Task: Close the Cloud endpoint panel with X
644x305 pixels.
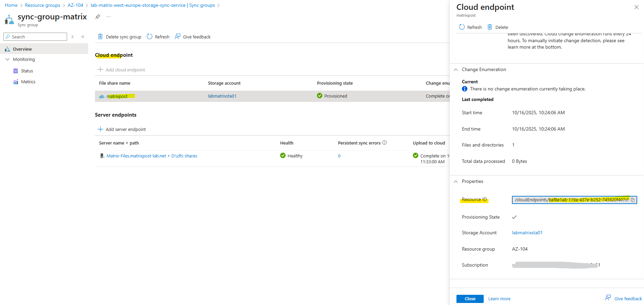Action: pos(636,7)
